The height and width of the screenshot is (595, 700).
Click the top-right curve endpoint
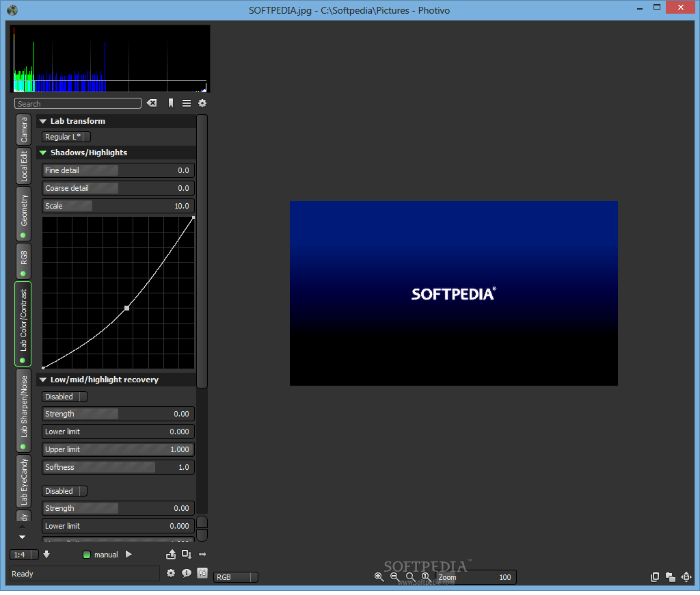pyautogui.click(x=193, y=217)
